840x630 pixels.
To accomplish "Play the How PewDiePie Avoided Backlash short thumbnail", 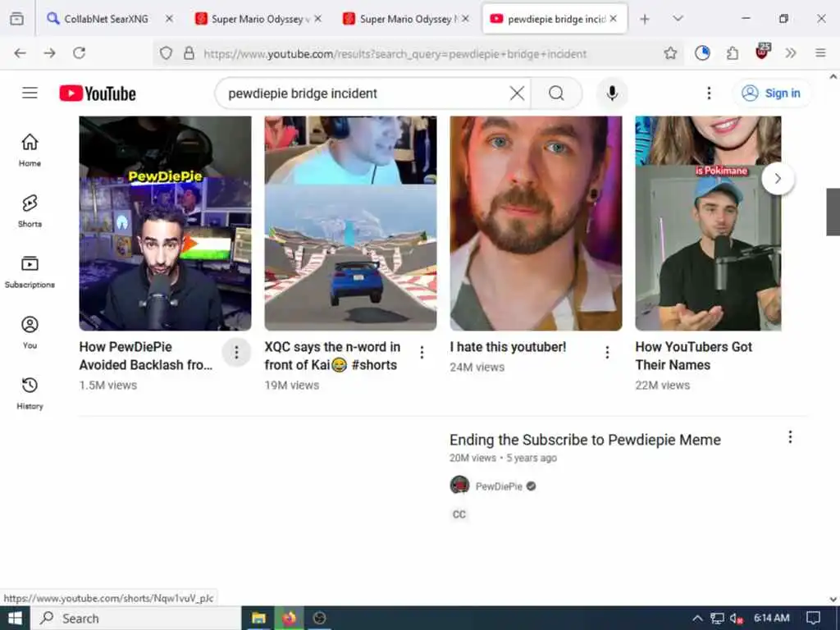I will tap(165, 223).
